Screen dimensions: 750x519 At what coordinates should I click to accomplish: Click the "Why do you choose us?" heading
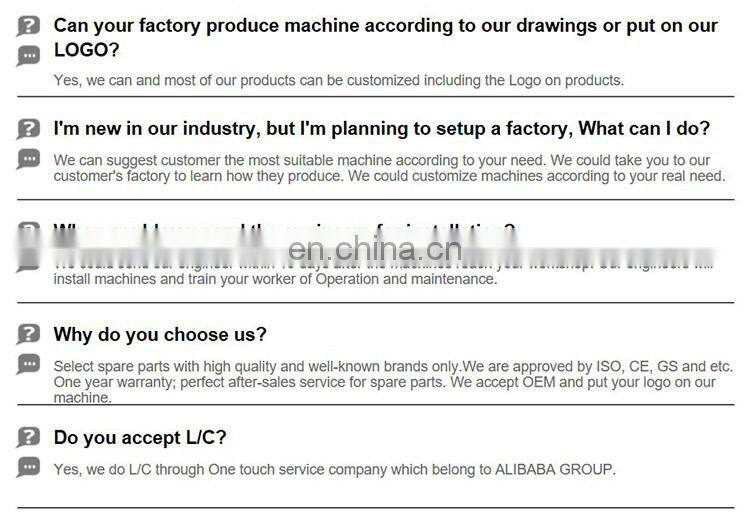coord(160,334)
